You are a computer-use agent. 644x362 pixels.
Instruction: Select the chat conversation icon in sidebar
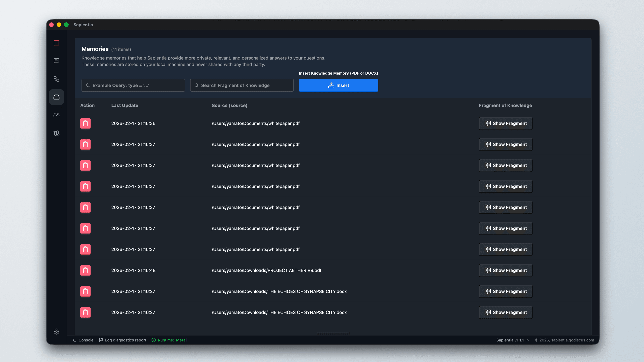click(x=56, y=61)
